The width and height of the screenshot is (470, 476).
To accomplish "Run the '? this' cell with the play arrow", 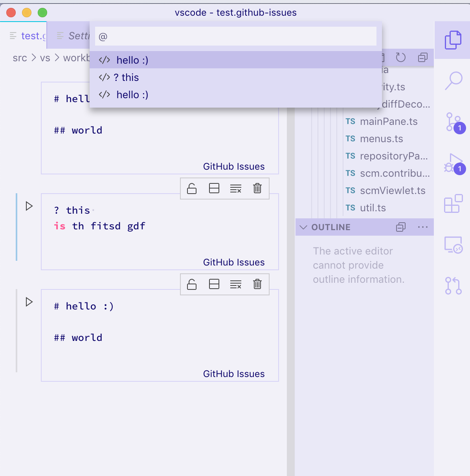I will (x=29, y=206).
